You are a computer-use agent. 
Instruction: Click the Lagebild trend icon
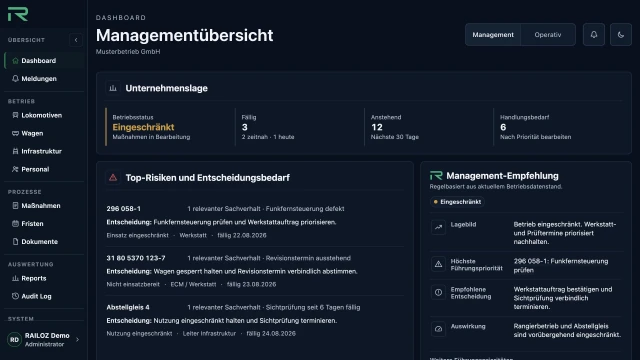pyautogui.click(x=438, y=227)
